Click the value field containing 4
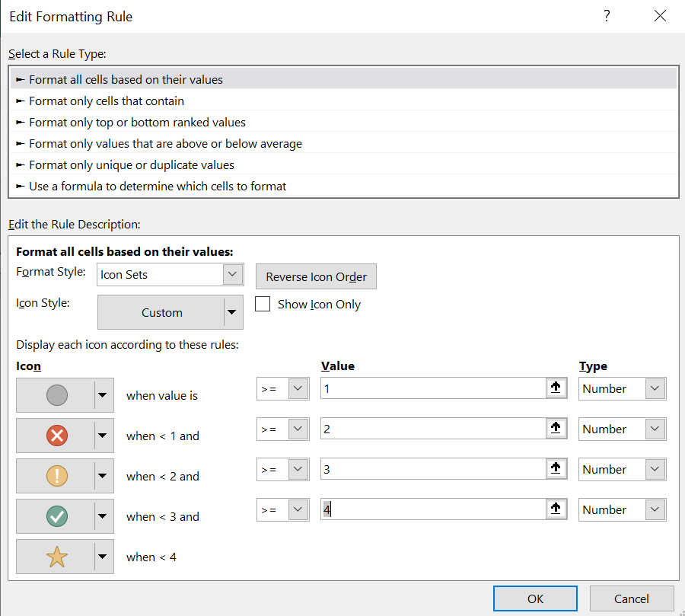The width and height of the screenshot is (685, 616). (433, 509)
